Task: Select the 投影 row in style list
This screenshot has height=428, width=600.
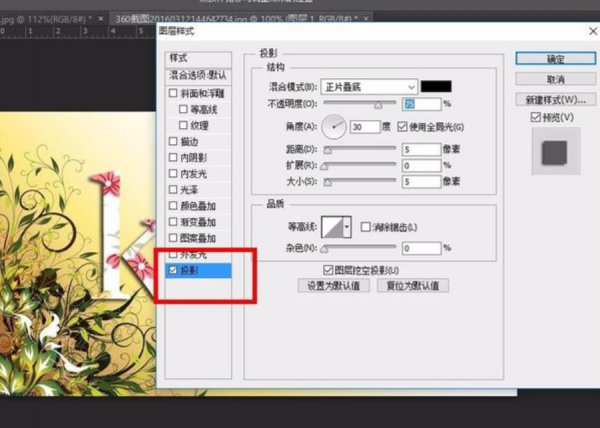Action: (x=198, y=270)
